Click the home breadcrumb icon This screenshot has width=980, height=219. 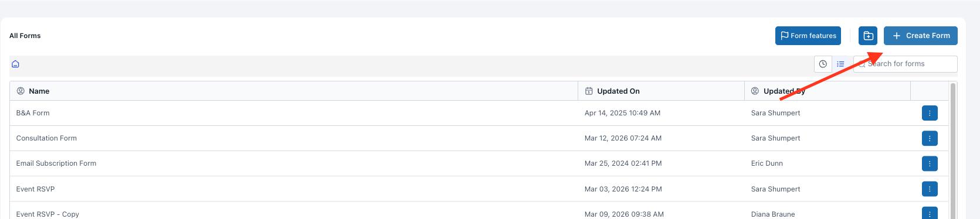click(15, 64)
